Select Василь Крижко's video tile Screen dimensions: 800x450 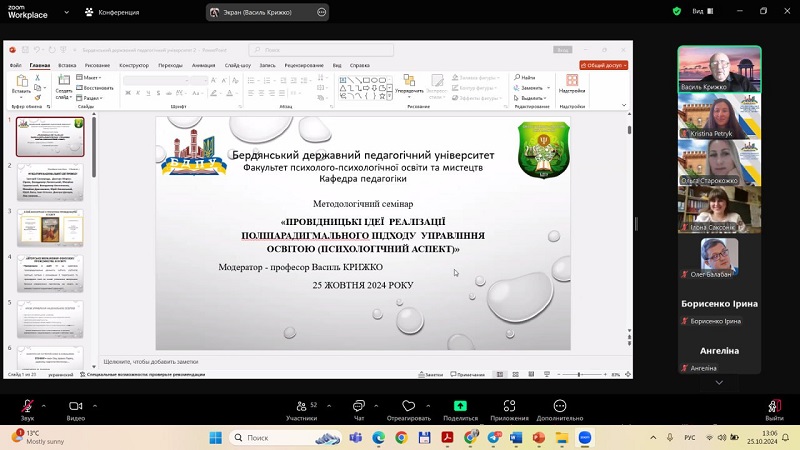(719, 69)
